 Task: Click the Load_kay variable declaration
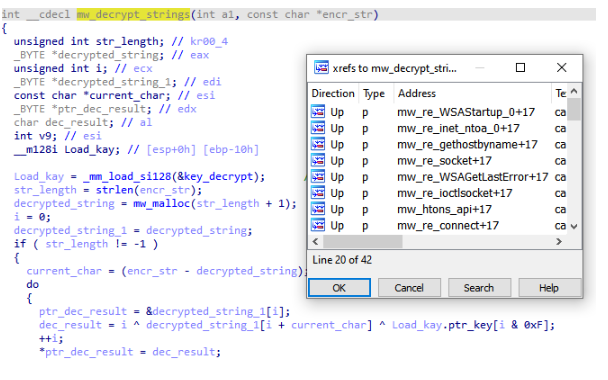89,149
